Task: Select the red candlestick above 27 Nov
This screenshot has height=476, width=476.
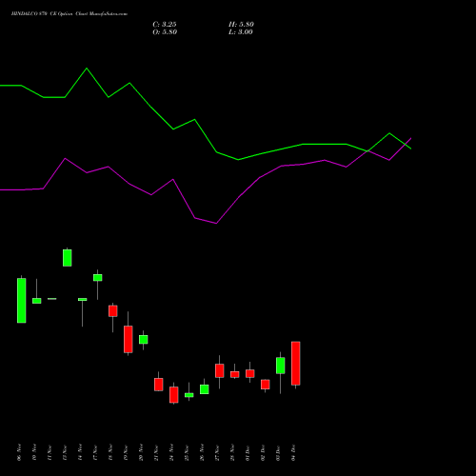Action: pos(220,370)
